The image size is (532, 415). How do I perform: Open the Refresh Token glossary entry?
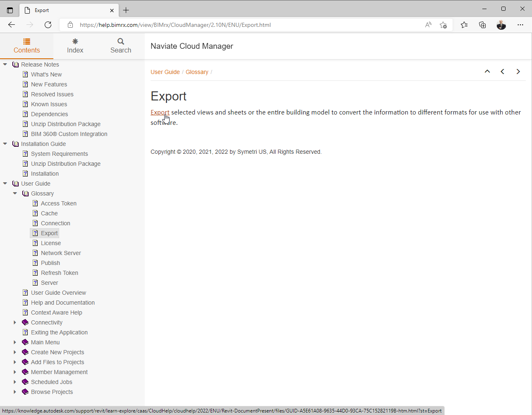click(x=60, y=273)
